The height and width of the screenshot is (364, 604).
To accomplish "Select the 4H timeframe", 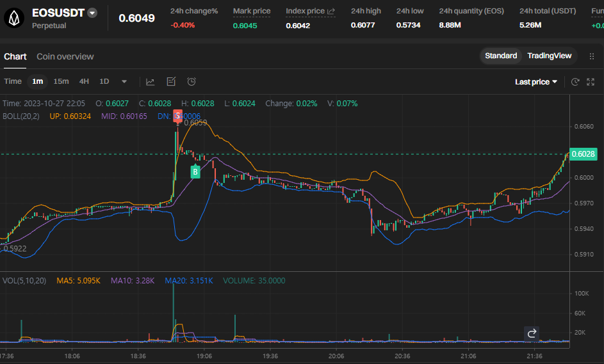I will pyautogui.click(x=84, y=81).
